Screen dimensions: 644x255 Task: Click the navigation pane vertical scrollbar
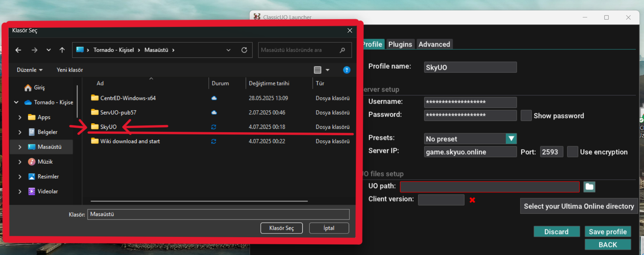coord(77,101)
